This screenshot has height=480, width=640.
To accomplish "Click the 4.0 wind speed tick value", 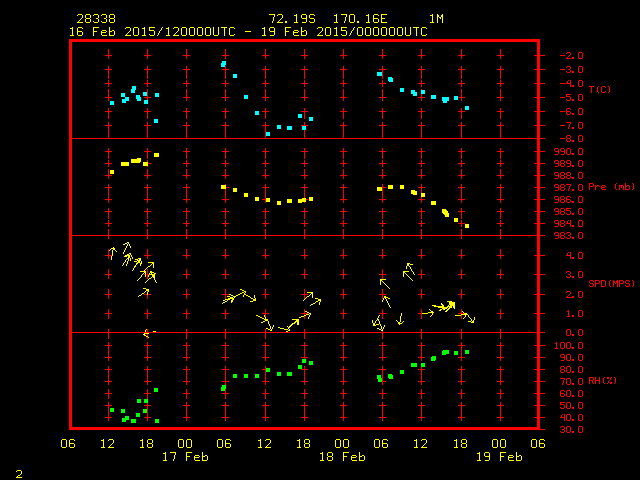I will pyautogui.click(x=574, y=256).
